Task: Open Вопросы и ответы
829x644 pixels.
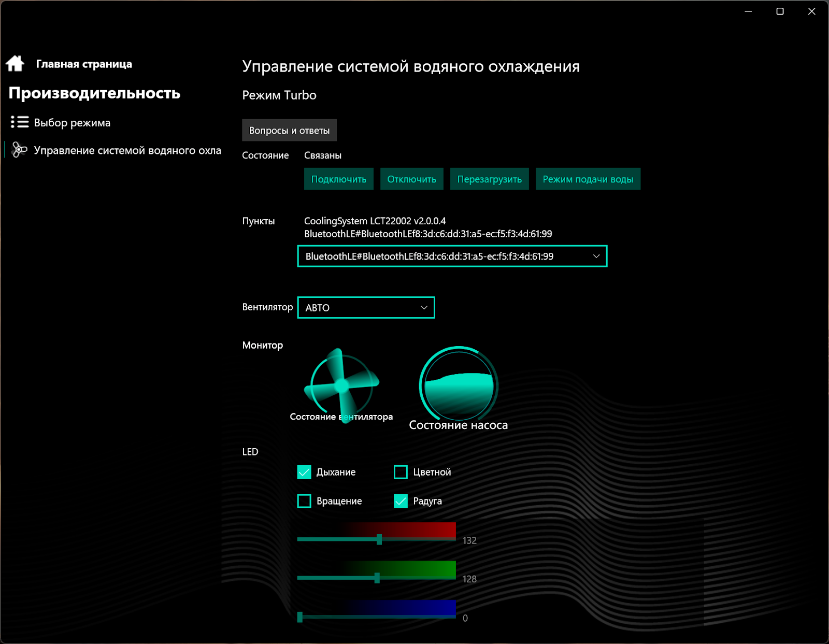Action: pos(289,130)
